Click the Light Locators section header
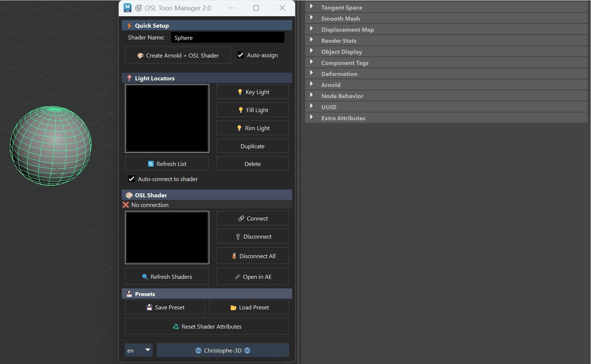Screen dimensions: 591x364 point(207,78)
